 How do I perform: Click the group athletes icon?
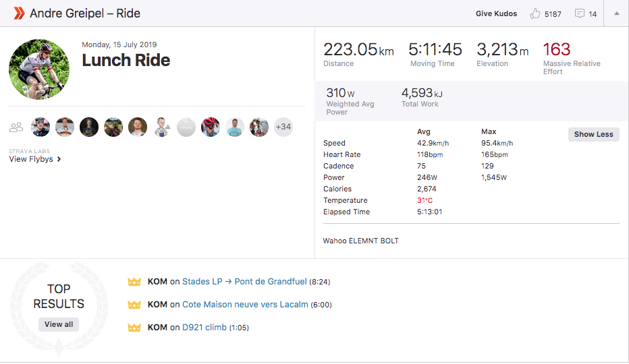16,127
